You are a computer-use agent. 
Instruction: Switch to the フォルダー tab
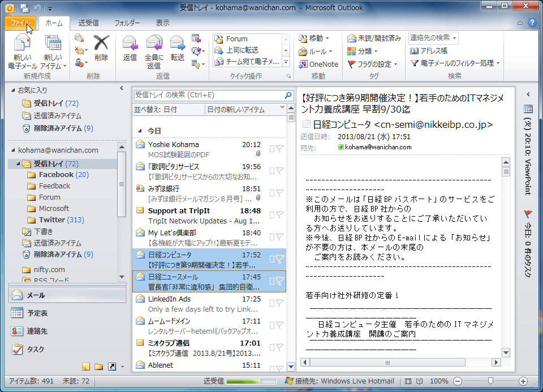127,23
